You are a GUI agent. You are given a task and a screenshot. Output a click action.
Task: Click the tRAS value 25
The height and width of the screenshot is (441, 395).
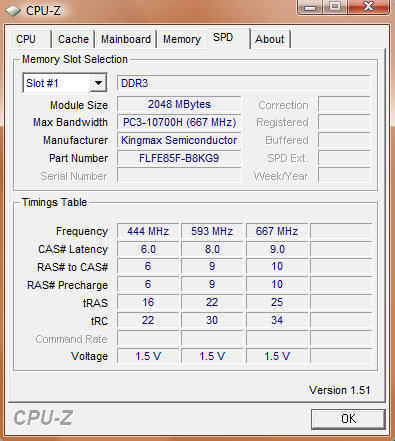(x=277, y=302)
